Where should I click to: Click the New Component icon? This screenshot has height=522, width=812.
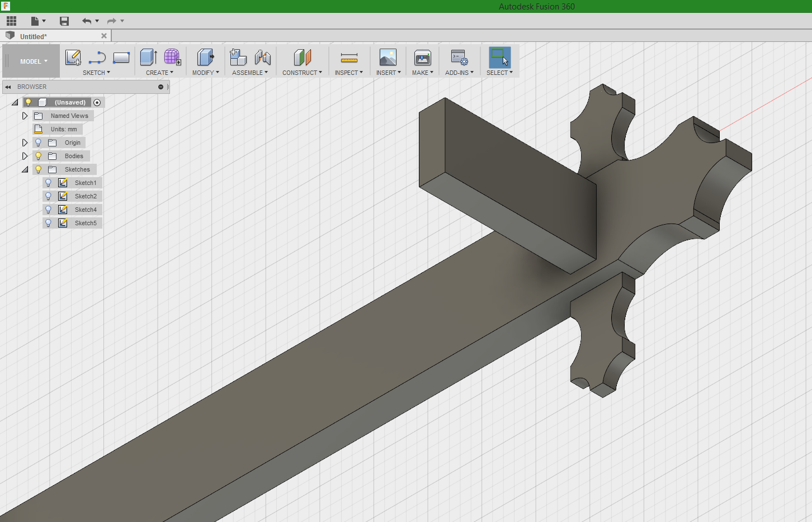pos(238,58)
